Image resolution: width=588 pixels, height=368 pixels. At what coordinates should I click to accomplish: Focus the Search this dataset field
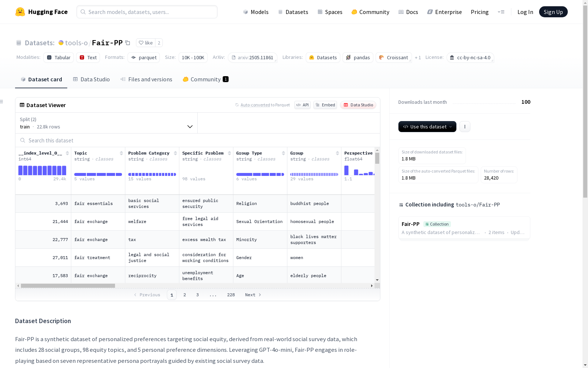tap(198, 141)
